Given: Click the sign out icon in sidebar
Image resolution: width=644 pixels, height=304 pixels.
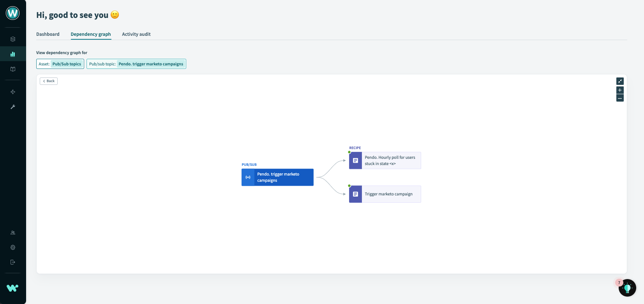Looking at the screenshot, I should click(x=13, y=262).
